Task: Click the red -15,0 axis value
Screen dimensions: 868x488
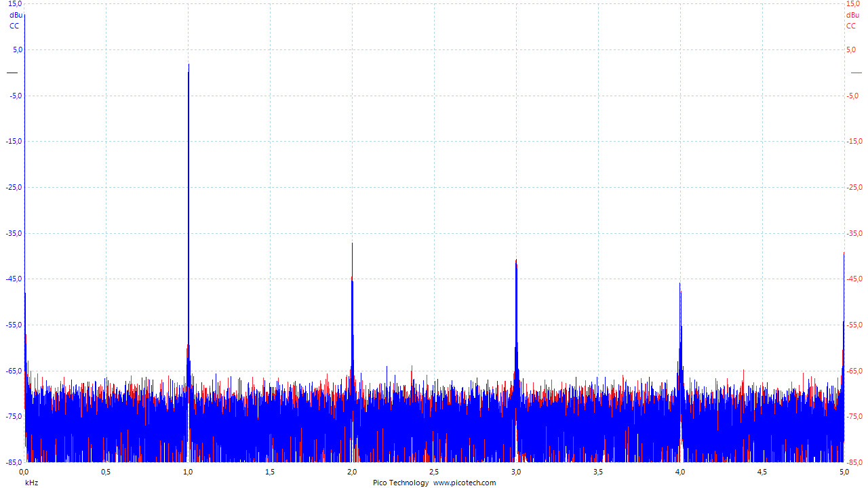Action: click(855, 142)
